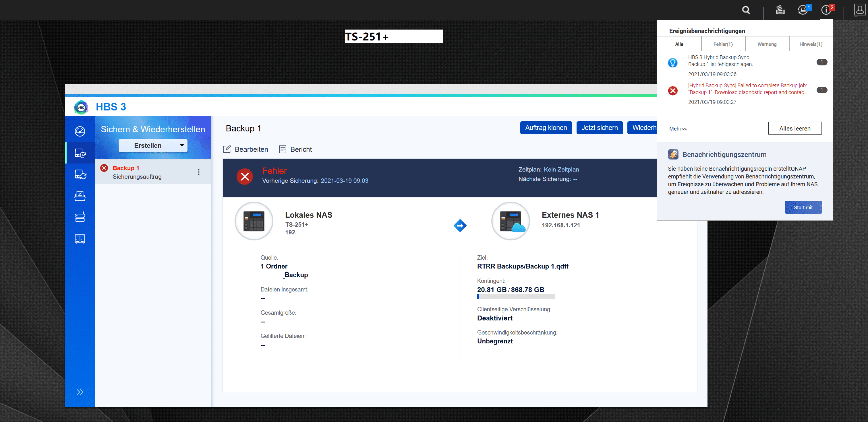This screenshot has width=868, height=422.
Task: Open the HBS 3 Backup fehlgeschlagen notification
Action: (x=745, y=65)
